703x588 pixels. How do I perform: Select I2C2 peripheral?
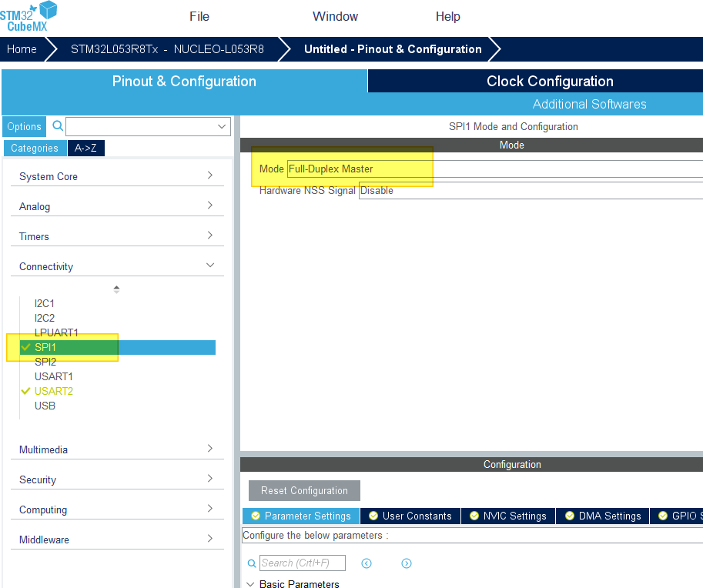[45, 318]
